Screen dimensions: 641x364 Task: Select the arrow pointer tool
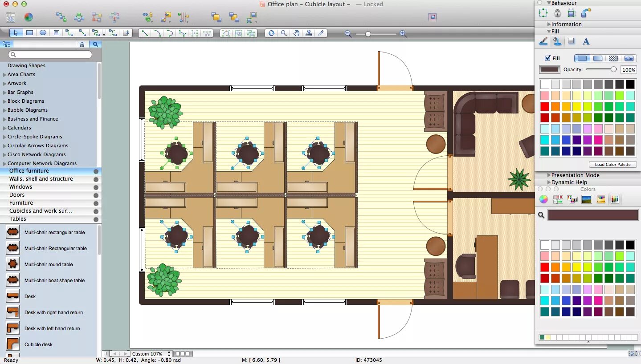coord(16,32)
